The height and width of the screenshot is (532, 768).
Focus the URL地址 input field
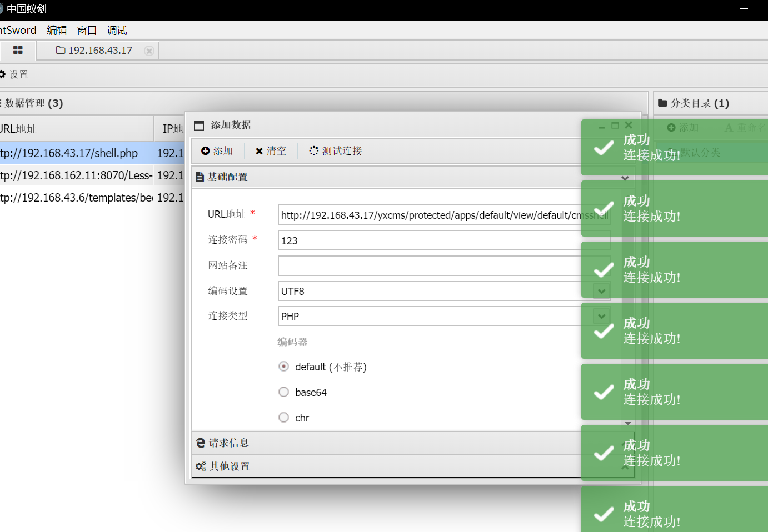point(444,215)
